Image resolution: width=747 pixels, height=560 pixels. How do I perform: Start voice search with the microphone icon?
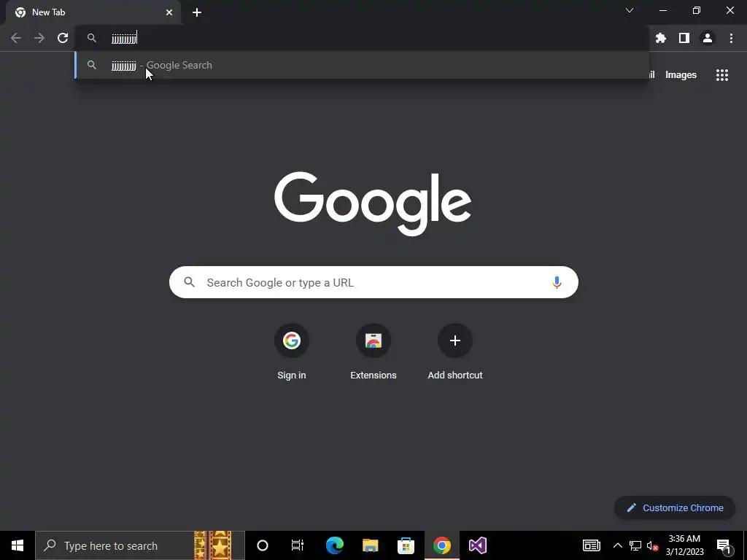tap(557, 282)
